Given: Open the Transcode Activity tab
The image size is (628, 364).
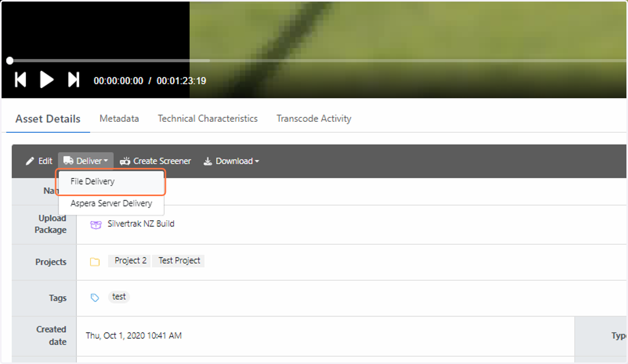Looking at the screenshot, I should pos(314,119).
